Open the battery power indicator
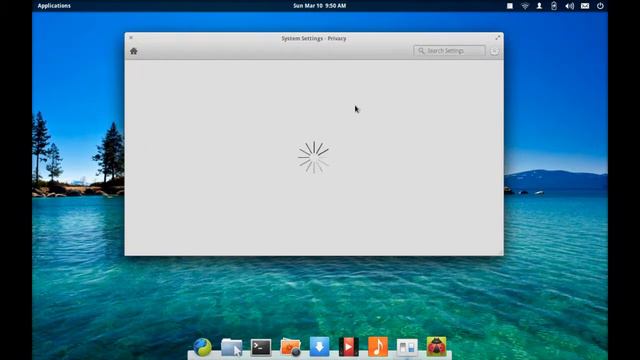Viewport: 640px width, 360px height. [x=553, y=6]
